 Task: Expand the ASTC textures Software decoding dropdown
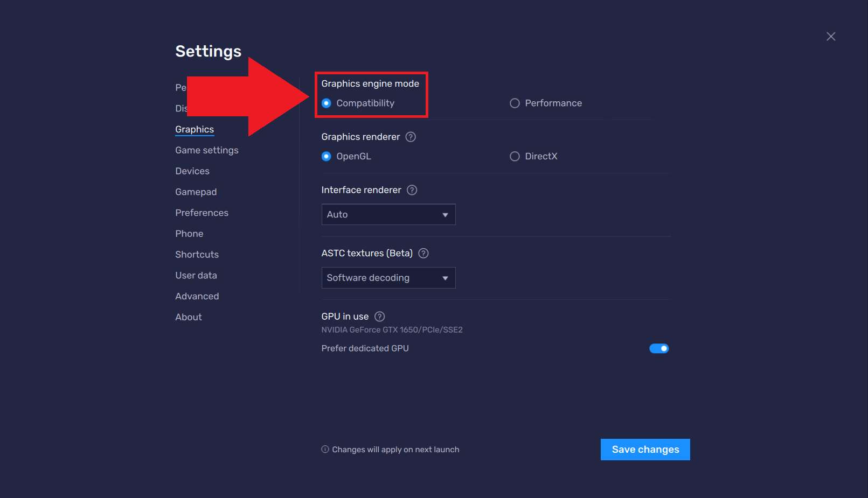pyautogui.click(x=388, y=278)
